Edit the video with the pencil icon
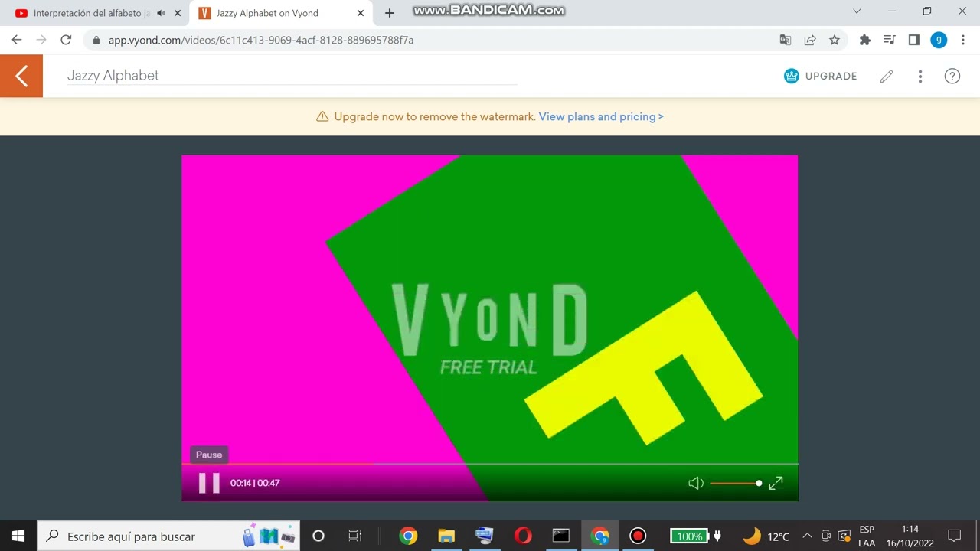The width and height of the screenshot is (980, 551). 887,76
